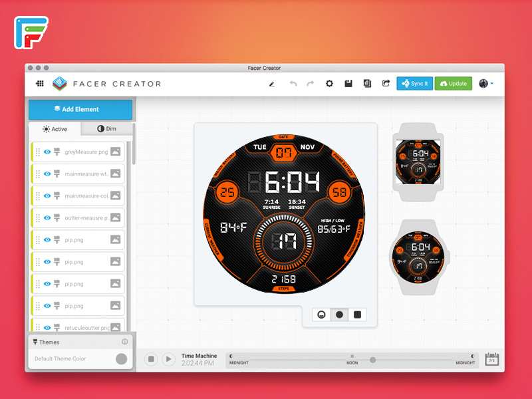This screenshot has height=399, width=532.
Task: Click the Time Machine slider handle
Action: click(x=372, y=360)
